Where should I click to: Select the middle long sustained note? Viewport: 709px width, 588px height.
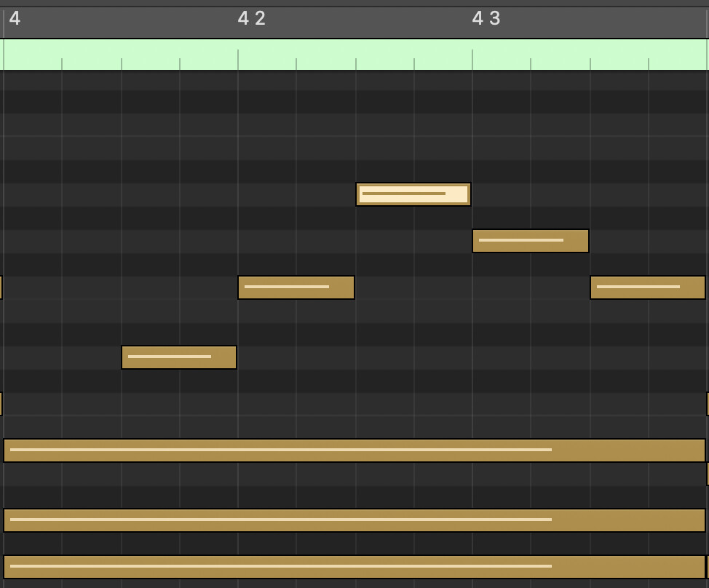(x=354, y=520)
